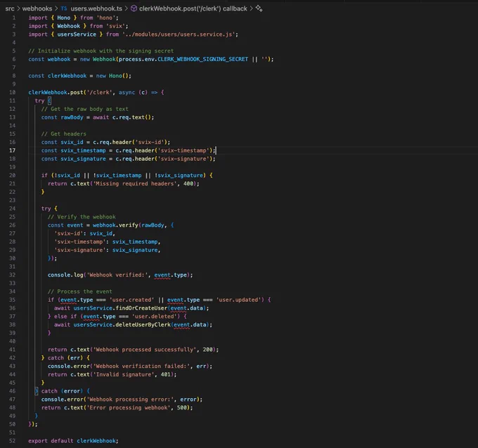
Task: Click line number 17 in the gutter
Action: click(12, 150)
